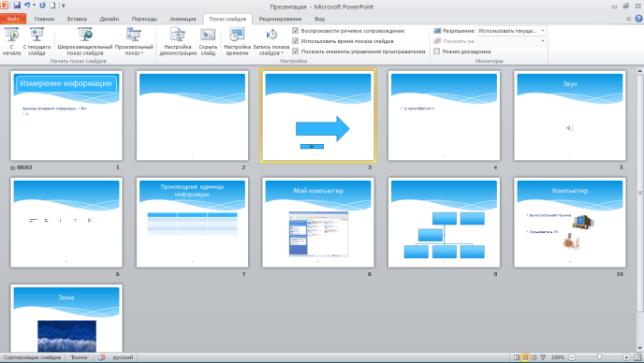The width and height of the screenshot is (644, 363).
Task: Click 100% zoom level button
Action: pos(557,357)
